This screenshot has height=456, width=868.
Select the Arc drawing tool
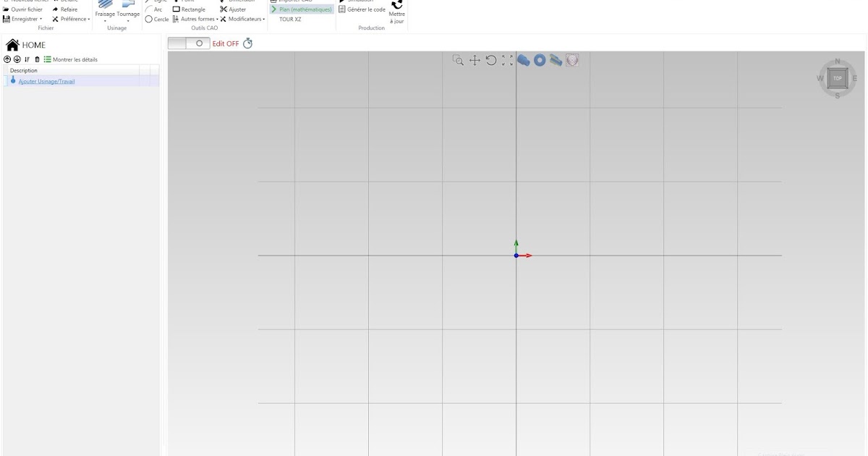pos(155,9)
